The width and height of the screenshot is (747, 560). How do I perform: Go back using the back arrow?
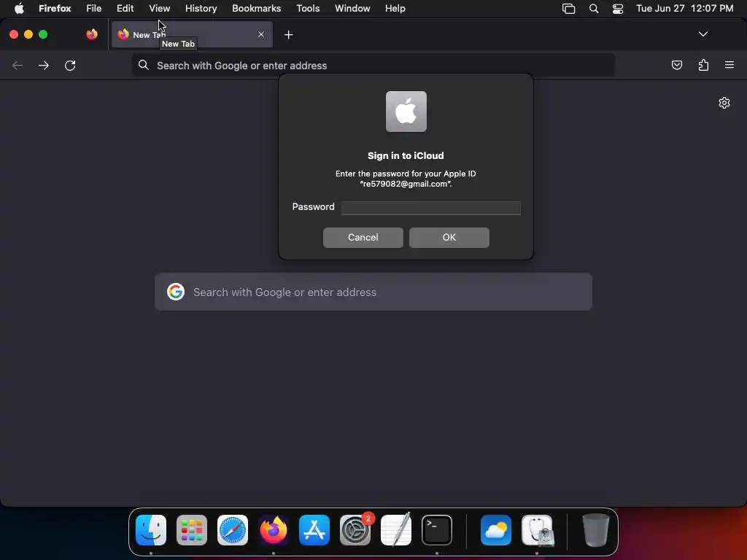pos(18,65)
